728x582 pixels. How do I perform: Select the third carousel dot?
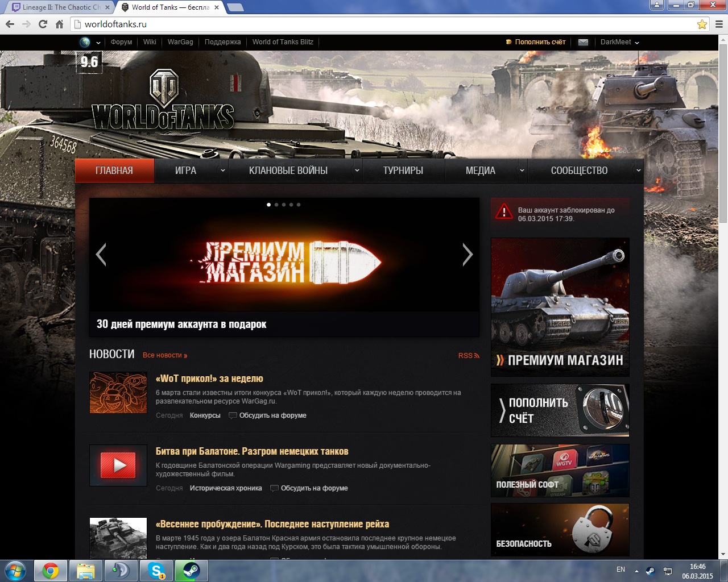point(284,205)
